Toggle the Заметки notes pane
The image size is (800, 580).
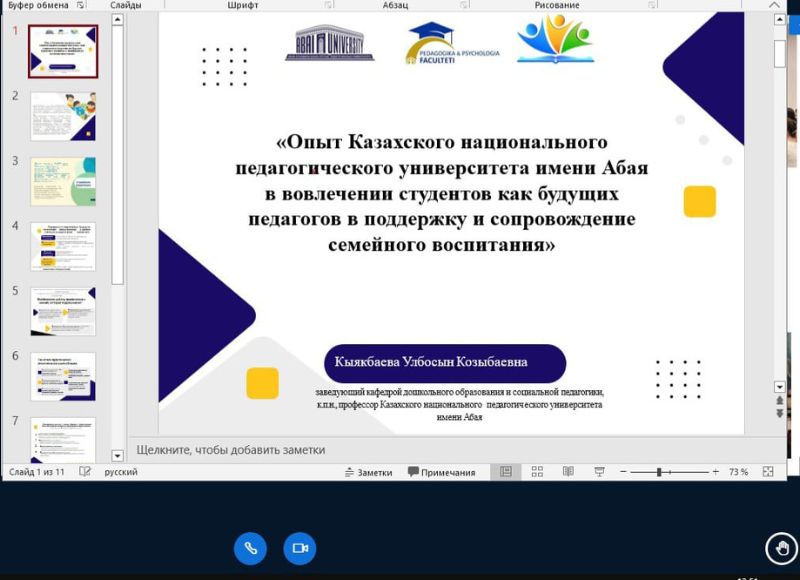[x=368, y=472]
